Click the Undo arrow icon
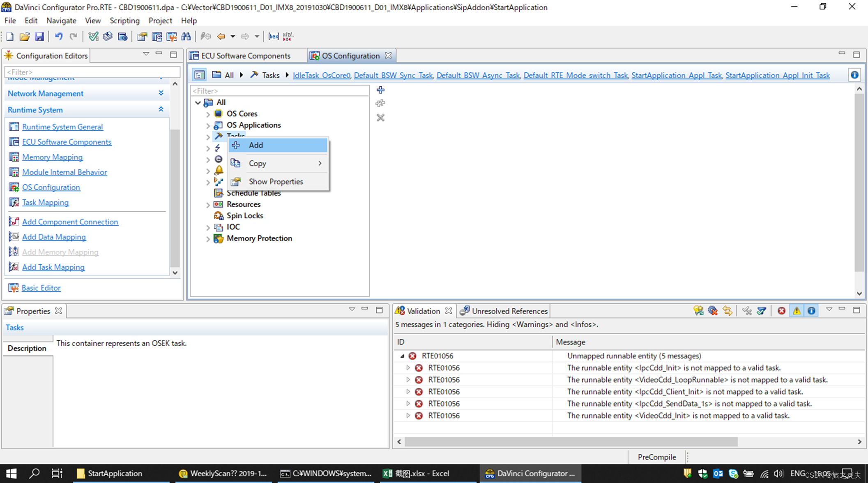 tap(59, 36)
